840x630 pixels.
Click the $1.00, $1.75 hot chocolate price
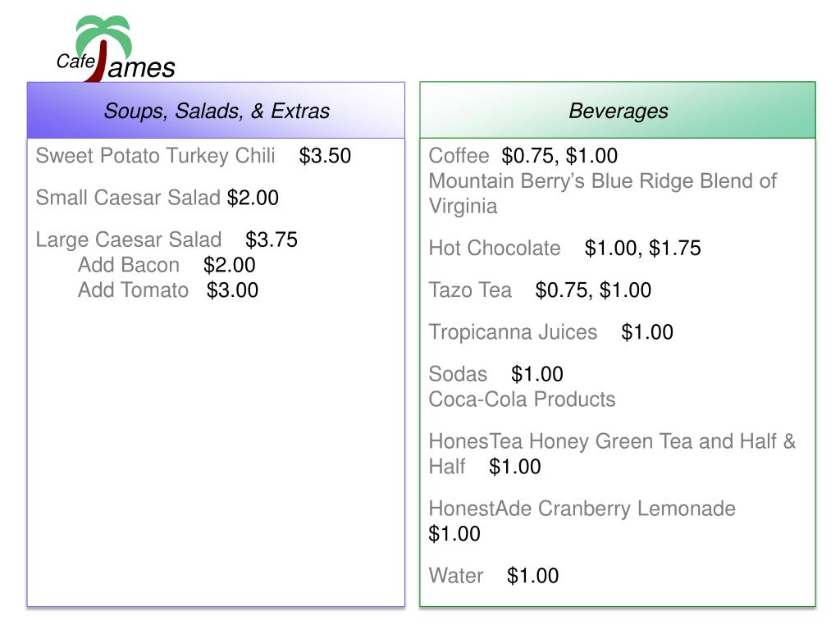click(643, 248)
